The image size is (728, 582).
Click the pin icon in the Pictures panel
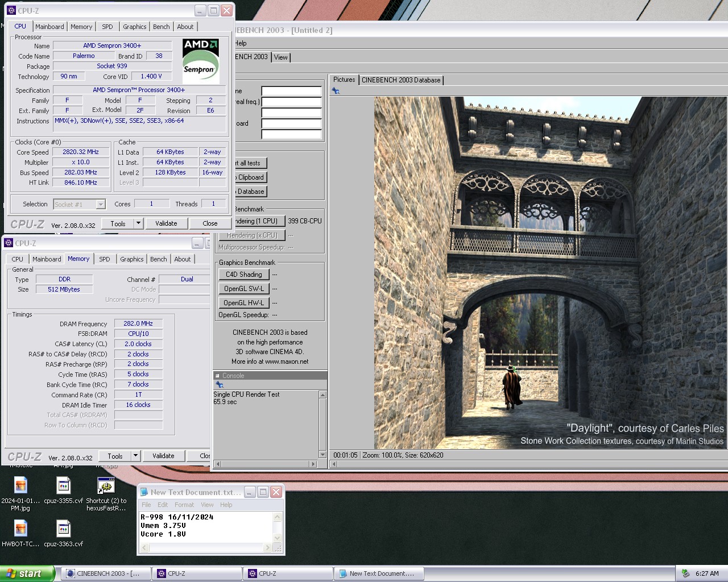pyautogui.click(x=336, y=91)
